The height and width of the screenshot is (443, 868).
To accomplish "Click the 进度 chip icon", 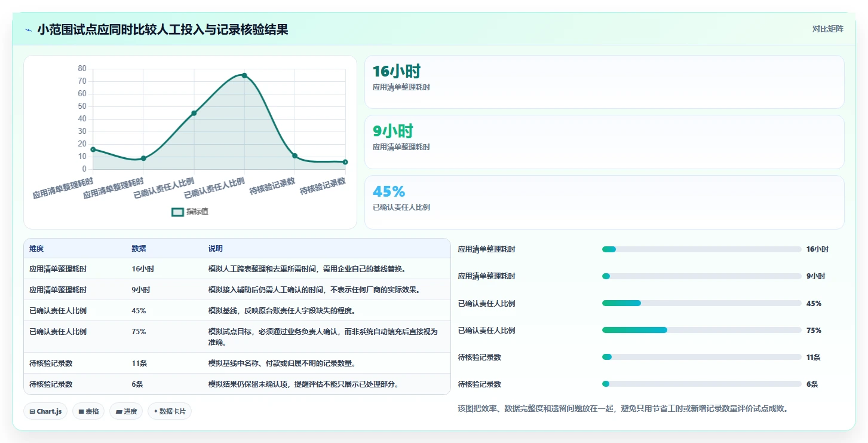I will tap(118, 411).
